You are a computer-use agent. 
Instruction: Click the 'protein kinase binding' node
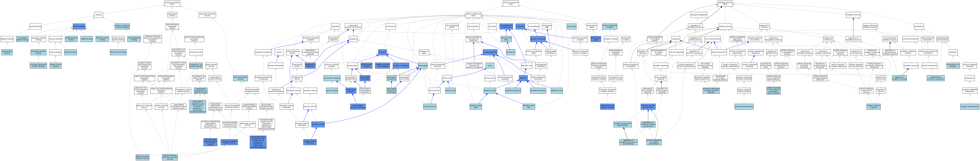(x=56, y=65)
